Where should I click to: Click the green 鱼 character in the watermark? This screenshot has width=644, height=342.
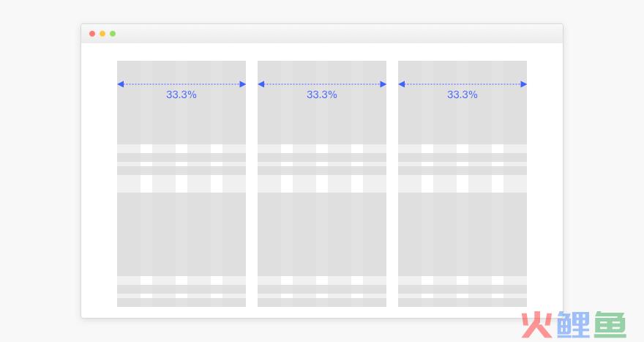(610, 325)
